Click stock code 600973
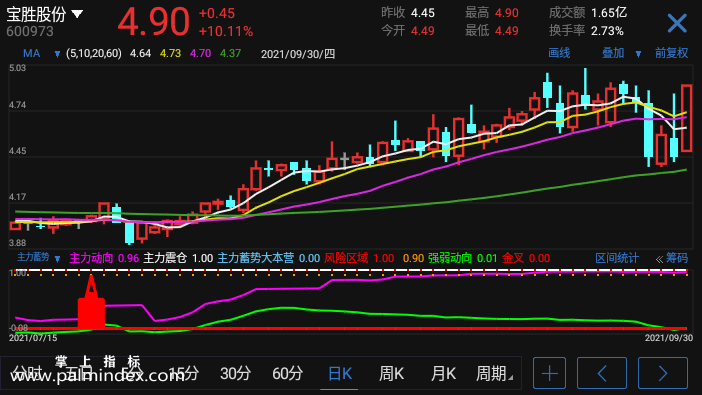Viewport: 702px width, 395px height. click(x=30, y=31)
